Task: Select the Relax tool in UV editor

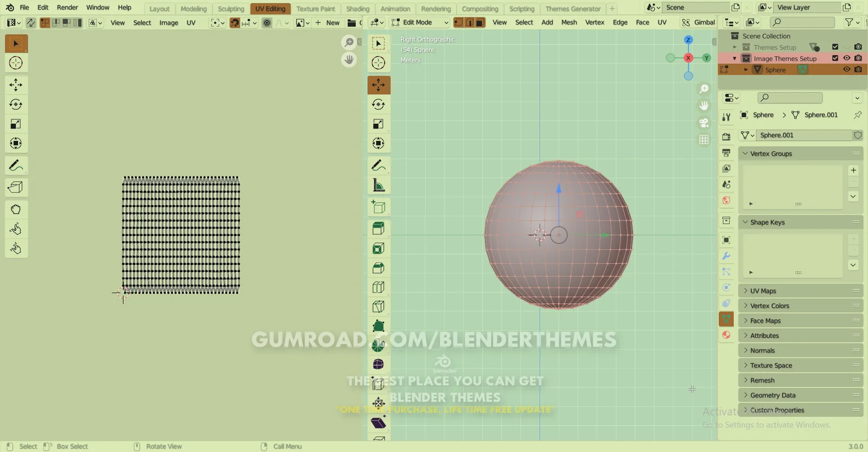Action: click(16, 229)
